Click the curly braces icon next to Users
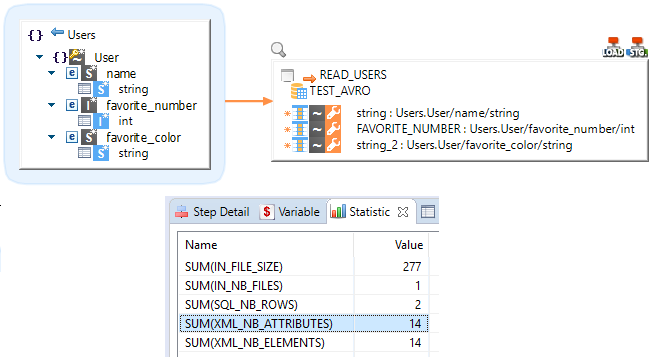This screenshot has height=363, width=658. coord(35,34)
